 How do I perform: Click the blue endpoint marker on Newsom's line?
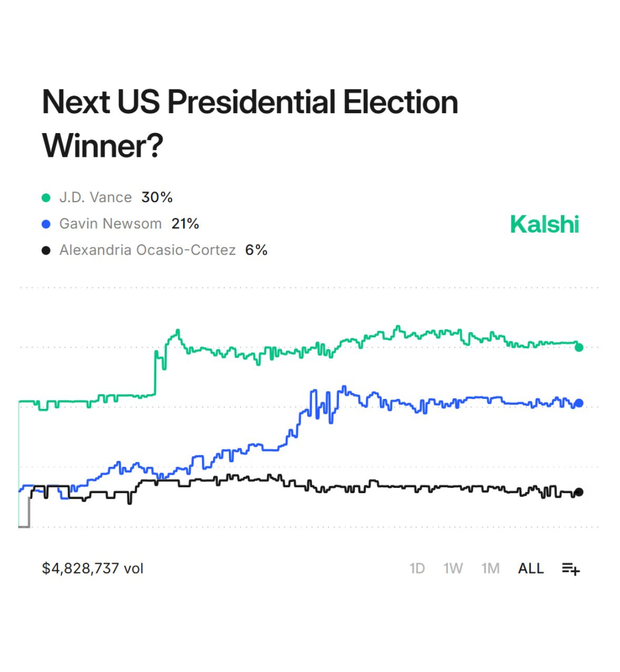coord(579,403)
